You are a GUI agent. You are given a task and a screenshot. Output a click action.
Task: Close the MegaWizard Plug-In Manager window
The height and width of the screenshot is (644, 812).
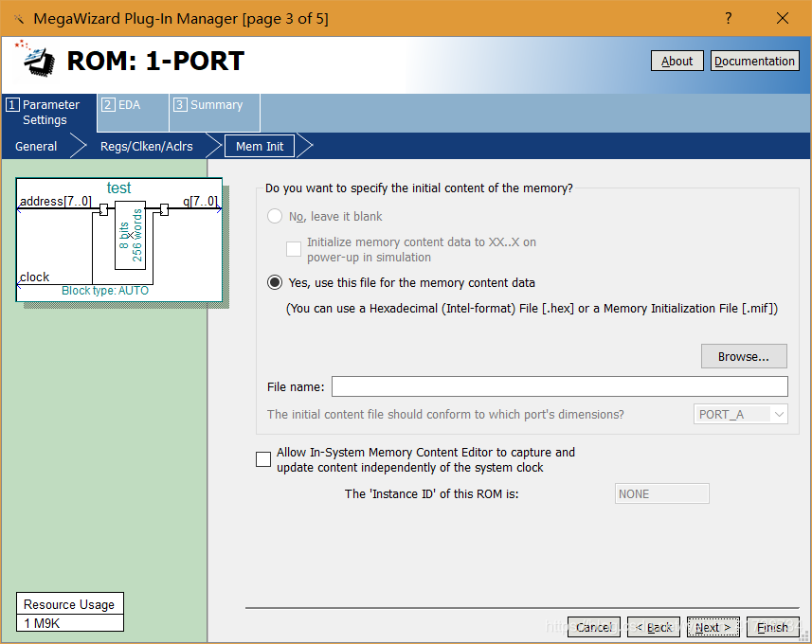(x=783, y=19)
